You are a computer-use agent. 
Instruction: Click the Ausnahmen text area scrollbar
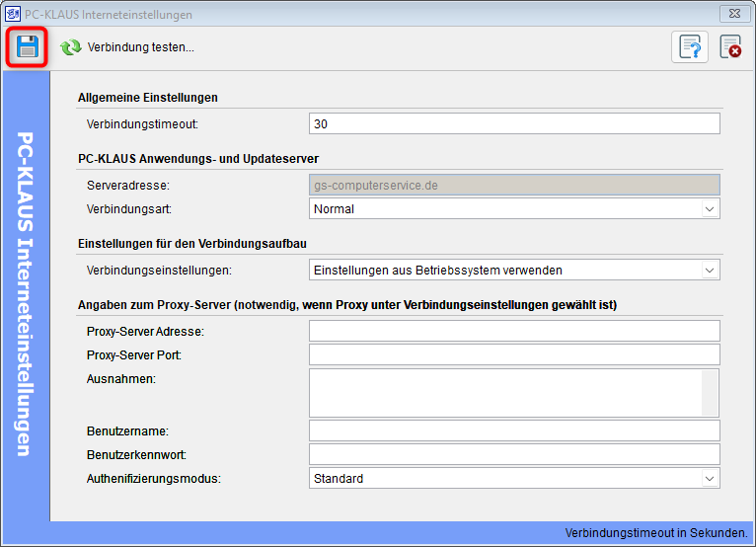click(x=710, y=393)
